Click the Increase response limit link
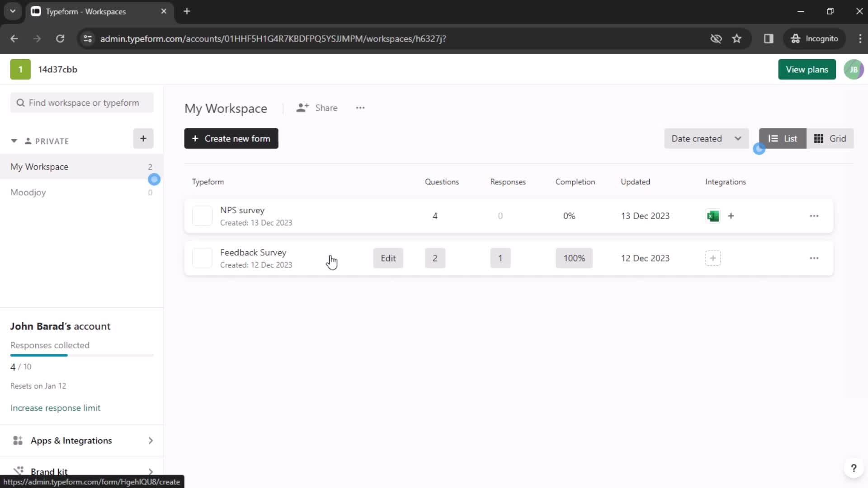Screen dimensions: 868x488 [56, 408]
